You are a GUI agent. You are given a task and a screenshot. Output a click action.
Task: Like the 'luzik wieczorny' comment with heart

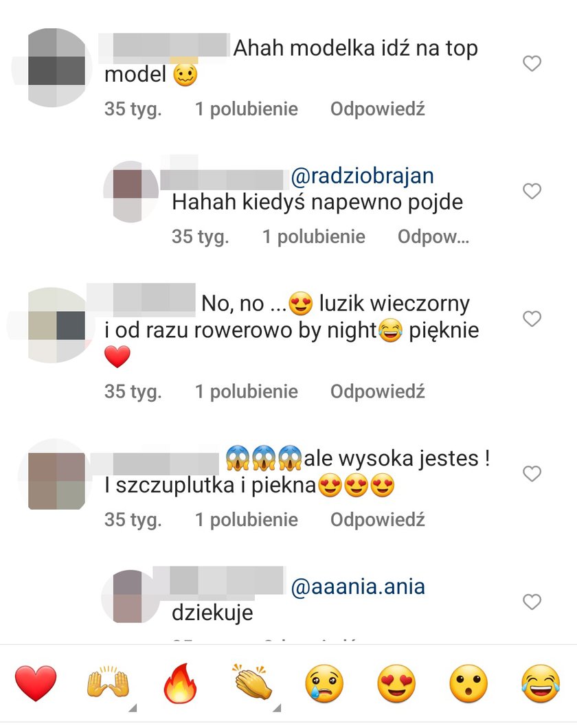coord(532,319)
